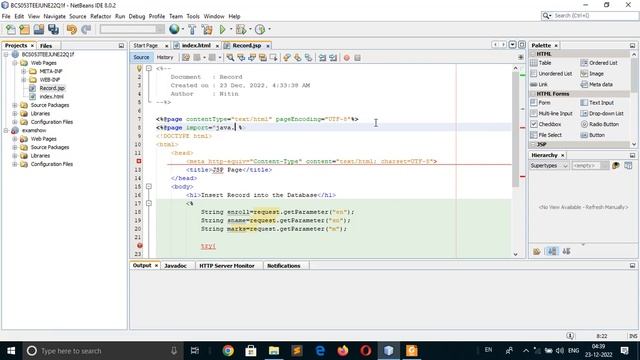Select Drop-down List palette item

pyautogui.click(x=602, y=113)
